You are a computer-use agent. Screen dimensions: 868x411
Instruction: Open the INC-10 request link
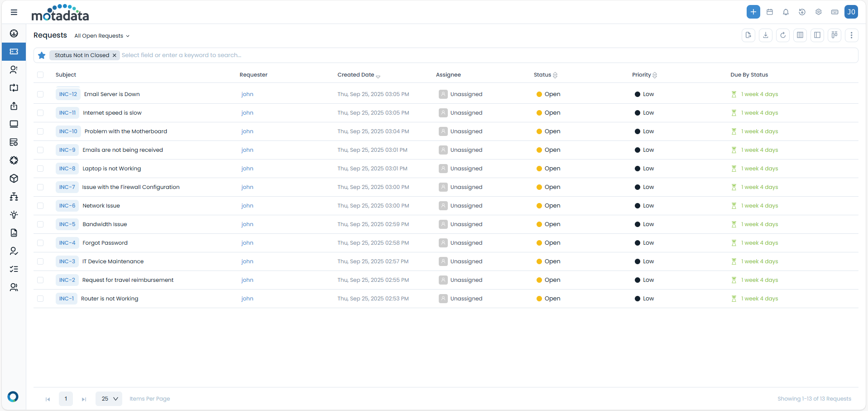68,131
